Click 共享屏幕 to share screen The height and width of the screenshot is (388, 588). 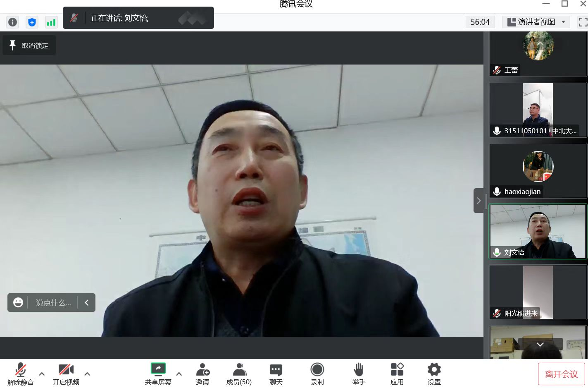158,374
